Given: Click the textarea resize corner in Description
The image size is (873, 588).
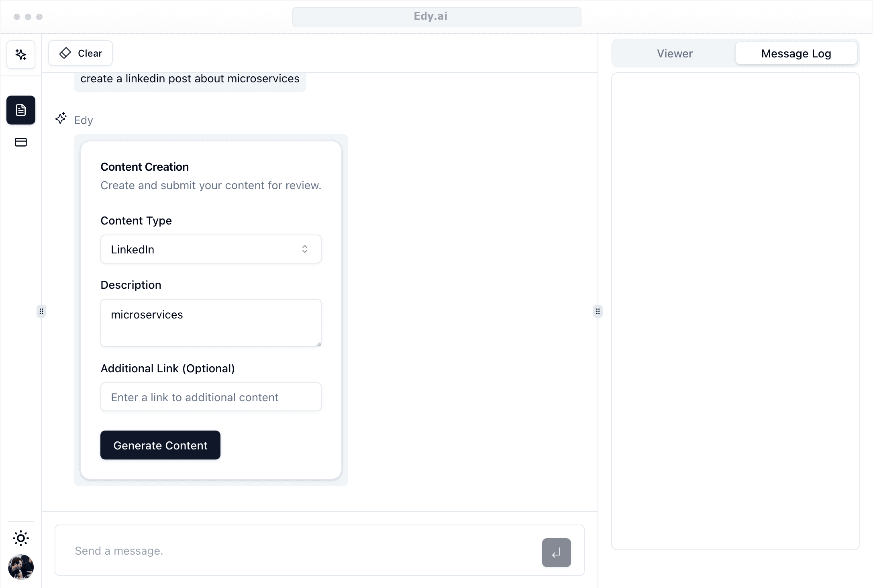Looking at the screenshot, I should pos(318,343).
